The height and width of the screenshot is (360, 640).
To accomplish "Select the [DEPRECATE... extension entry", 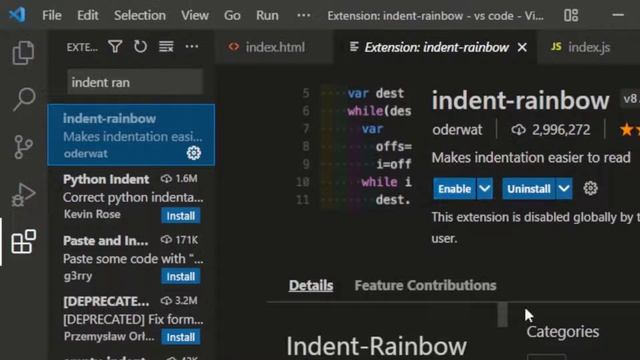I will tap(131, 318).
